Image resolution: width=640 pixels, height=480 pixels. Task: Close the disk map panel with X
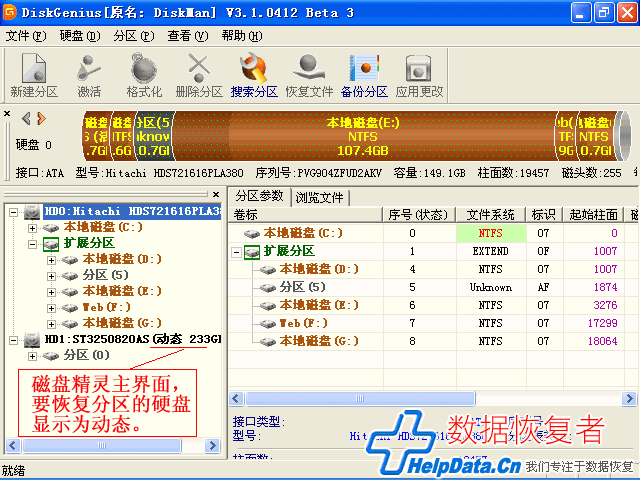click(7, 113)
